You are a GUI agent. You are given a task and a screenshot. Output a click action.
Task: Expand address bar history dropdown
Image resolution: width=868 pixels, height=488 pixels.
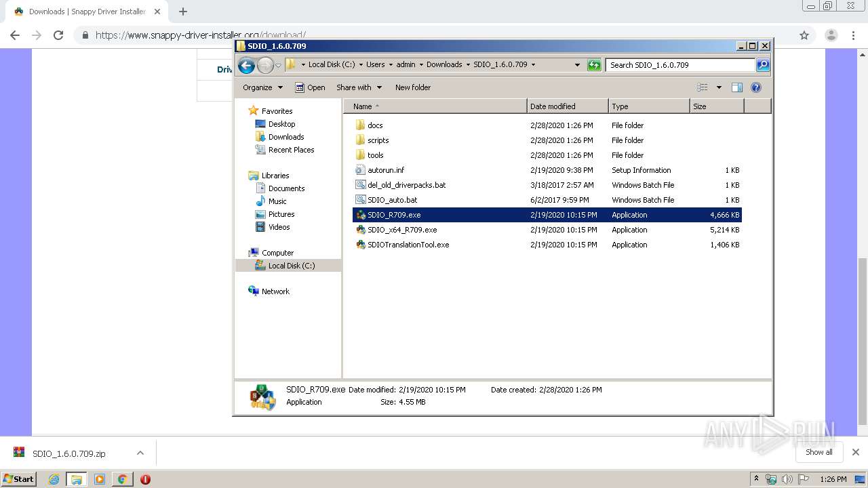[x=577, y=65]
